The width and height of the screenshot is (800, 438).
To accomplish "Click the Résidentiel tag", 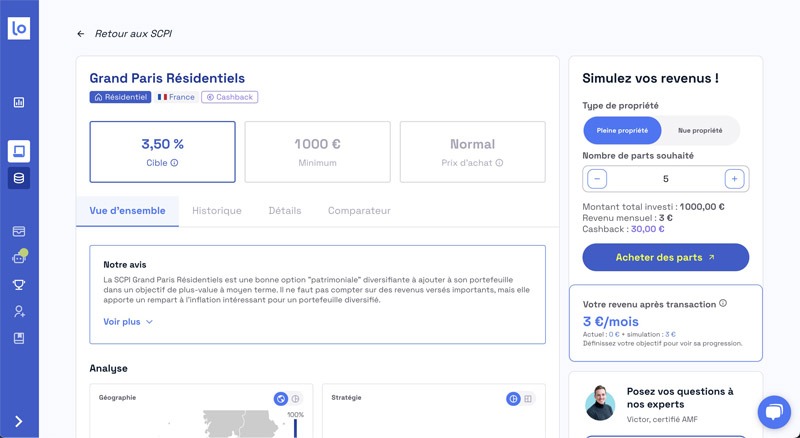I will tap(120, 97).
